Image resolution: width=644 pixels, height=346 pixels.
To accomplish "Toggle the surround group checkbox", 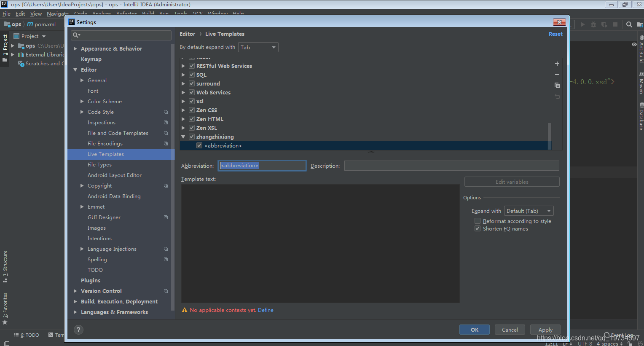I will click(192, 83).
